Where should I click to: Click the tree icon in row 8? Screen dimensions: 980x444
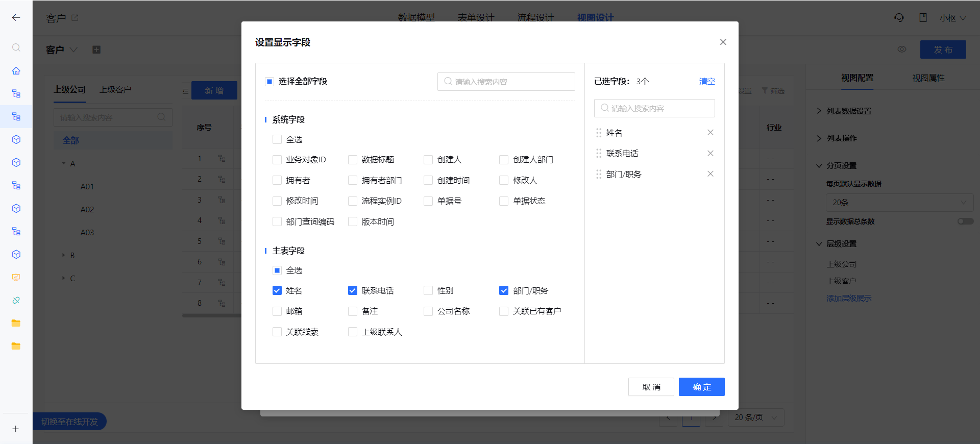222,303
